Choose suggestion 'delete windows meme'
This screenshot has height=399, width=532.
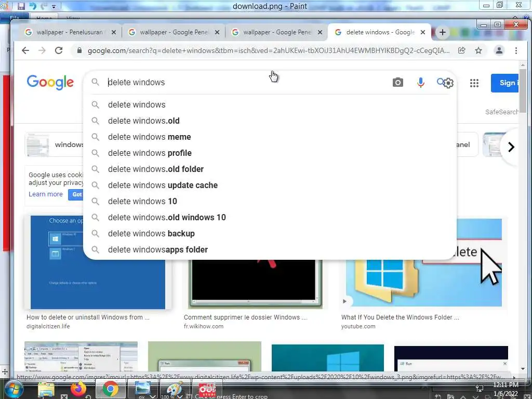[x=270, y=137]
